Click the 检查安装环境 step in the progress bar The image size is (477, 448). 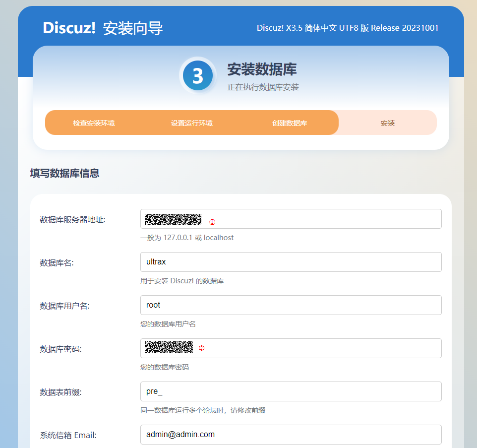click(94, 123)
